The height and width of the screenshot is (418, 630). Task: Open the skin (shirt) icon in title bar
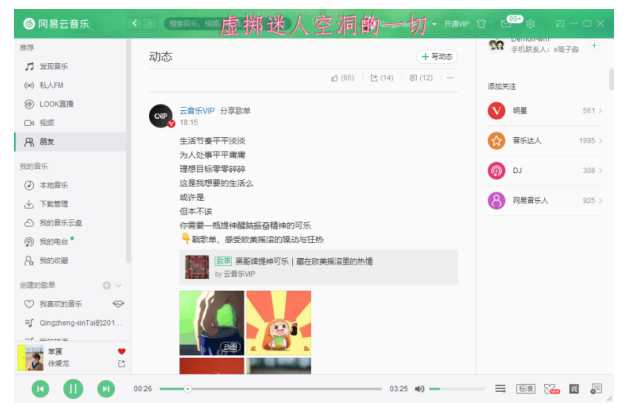click(481, 24)
